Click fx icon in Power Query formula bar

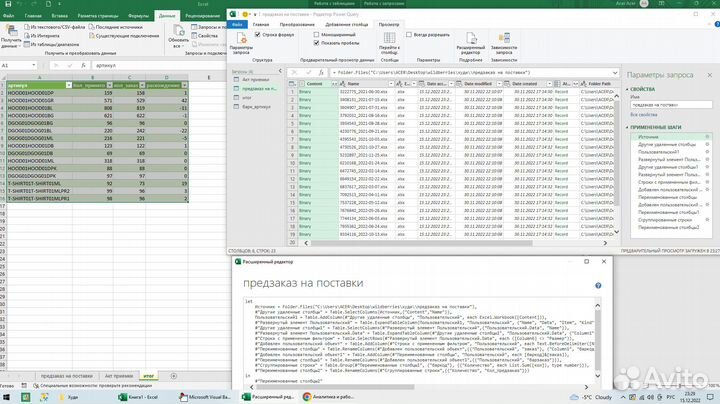click(321, 73)
